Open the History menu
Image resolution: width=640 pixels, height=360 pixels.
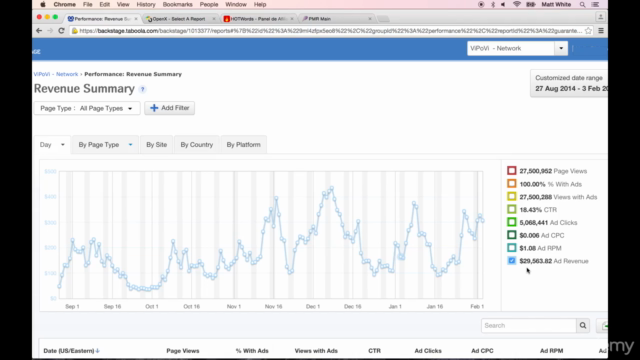[x=146, y=4]
